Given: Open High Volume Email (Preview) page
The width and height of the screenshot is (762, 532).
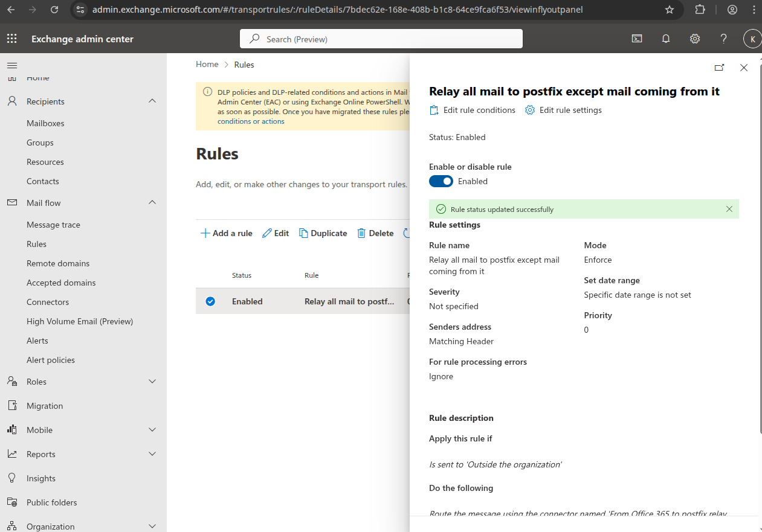Looking at the screenshot, I should 80,321.
